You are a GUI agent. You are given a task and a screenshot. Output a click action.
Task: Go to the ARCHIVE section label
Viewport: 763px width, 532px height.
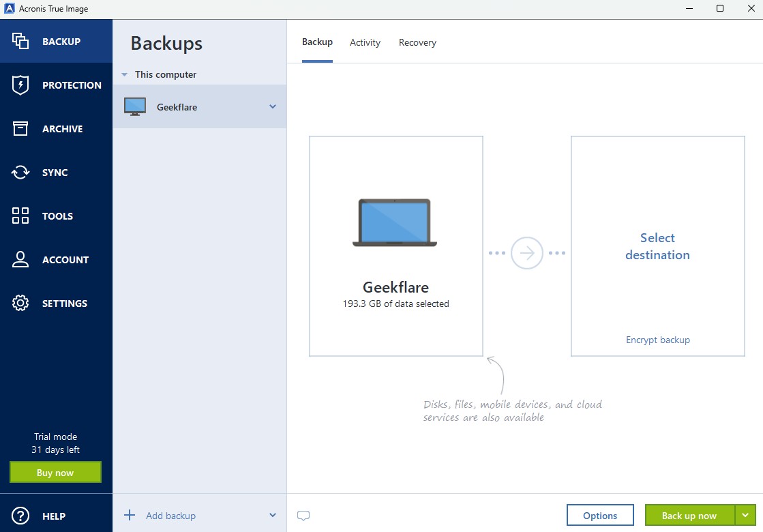(62, 129)
